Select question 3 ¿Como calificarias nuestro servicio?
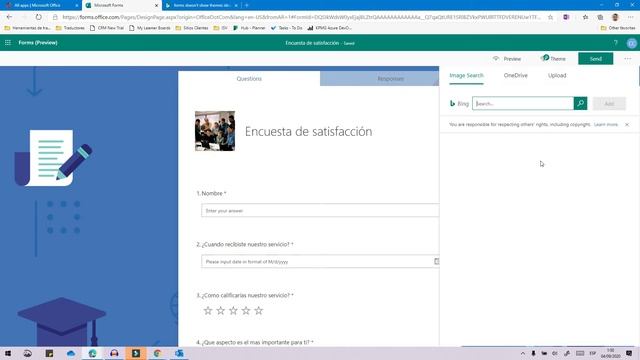640x360 pixels. [245, 295]
